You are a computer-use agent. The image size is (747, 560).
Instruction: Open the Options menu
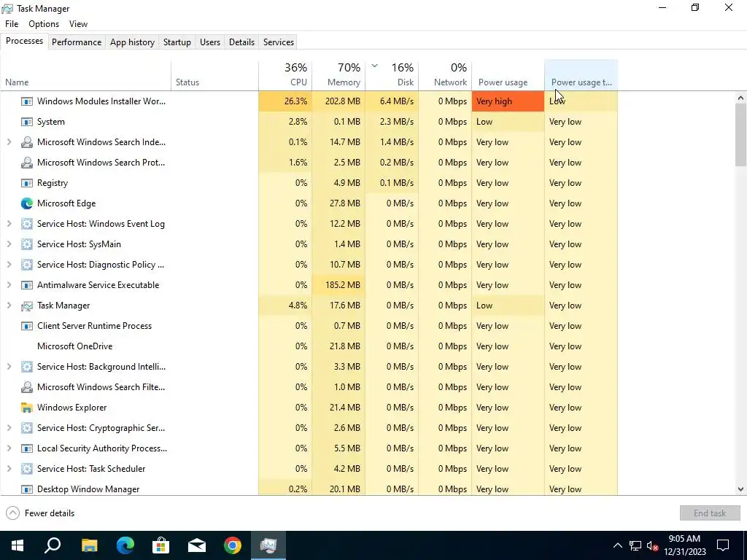pyautogui.click(x=44, y=24)
